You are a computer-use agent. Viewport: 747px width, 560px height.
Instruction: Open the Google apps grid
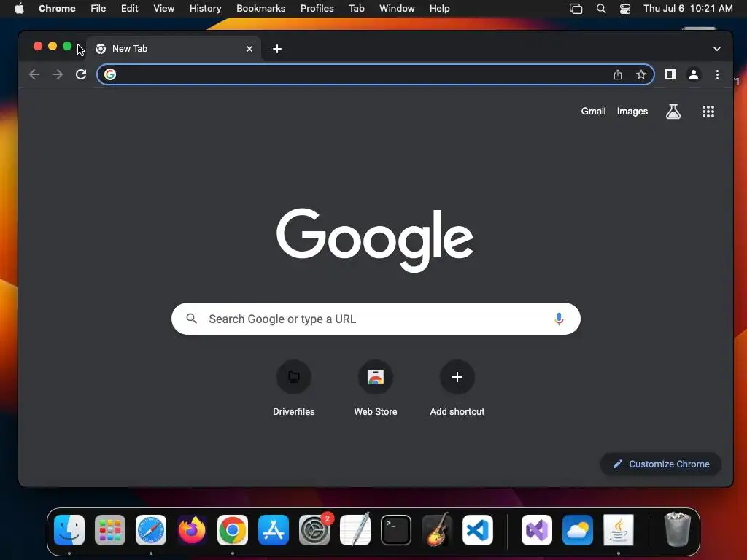(x=708, y=112)
